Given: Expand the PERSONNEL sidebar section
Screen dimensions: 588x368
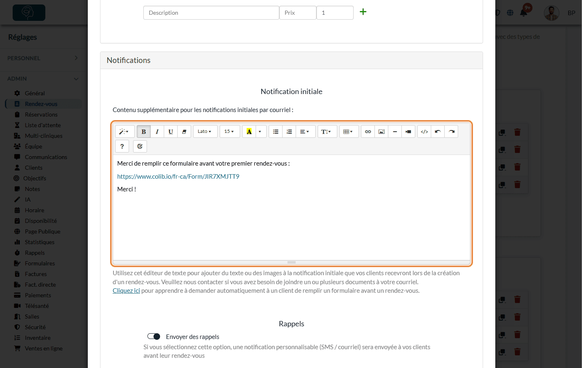Looking at the screenshot, I should coord(42,58).
